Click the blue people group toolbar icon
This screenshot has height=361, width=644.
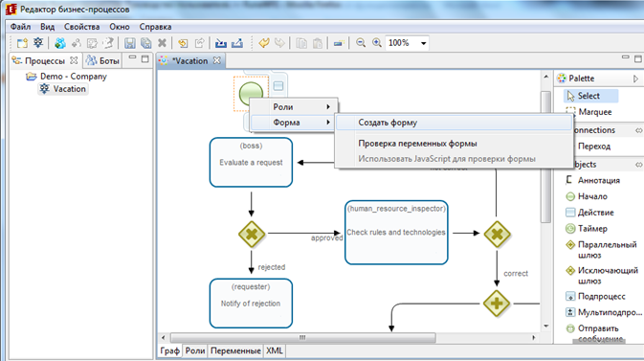pyautogui.click(x=60, y=43)
